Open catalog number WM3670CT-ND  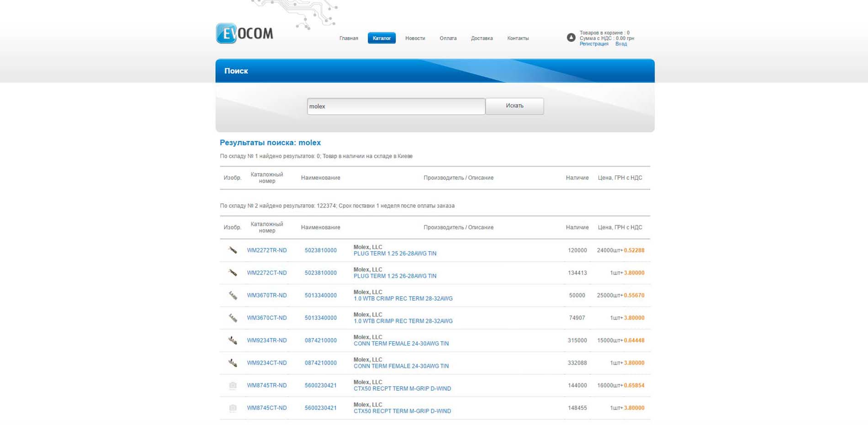tap(267, 318)
